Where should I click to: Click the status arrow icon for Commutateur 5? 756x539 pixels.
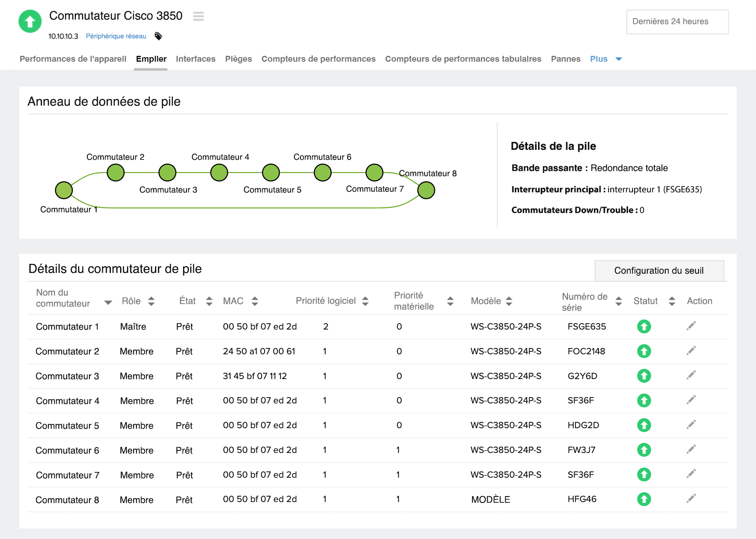click(644, 425)
